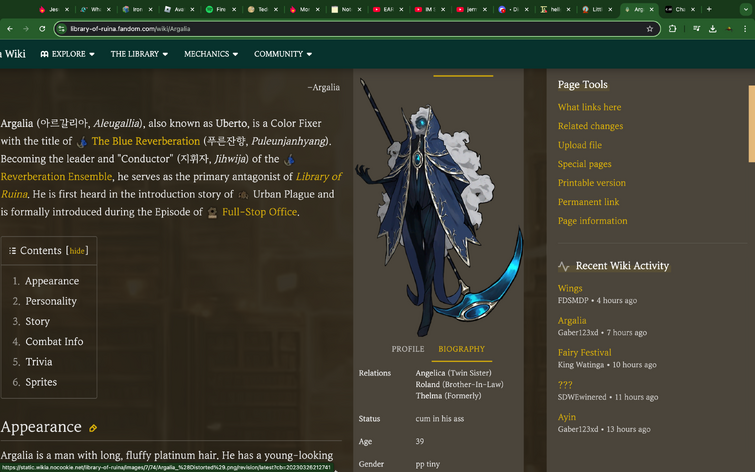
Task: Click the Wiki site title
Action: click(14, 54)
